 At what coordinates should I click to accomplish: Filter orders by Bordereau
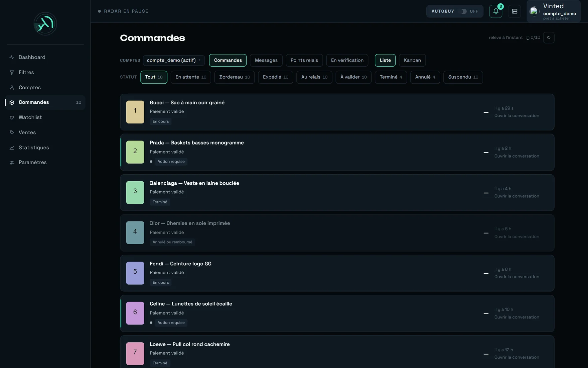[x=235, y=77]
